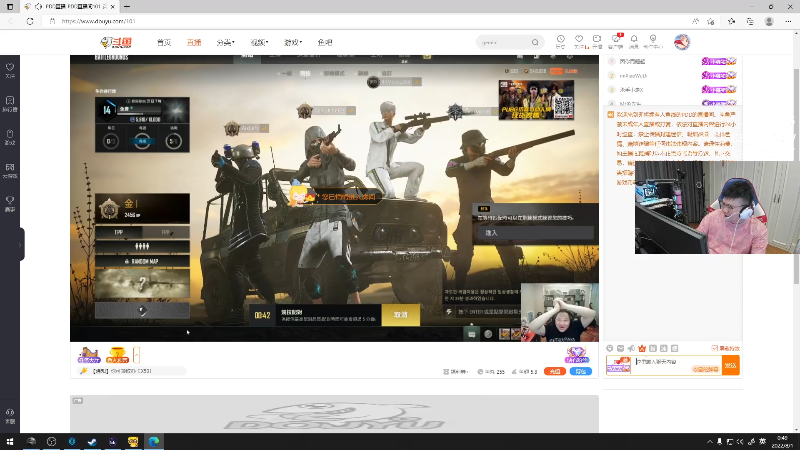Open the third sidebar icon below rankings
Screen dimensions: 800x450
coord(10,137)
